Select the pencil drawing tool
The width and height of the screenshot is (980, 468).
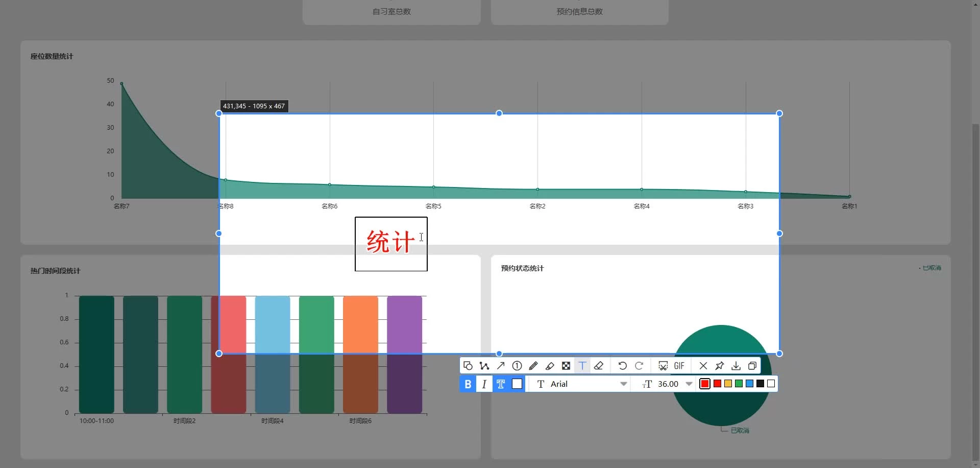(x=533, y=366)
